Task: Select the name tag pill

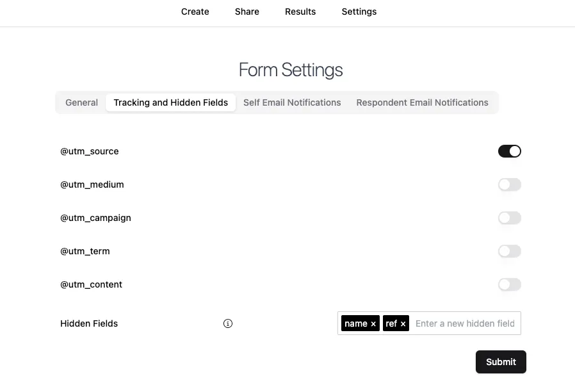Action: click(x=356, y=323)
